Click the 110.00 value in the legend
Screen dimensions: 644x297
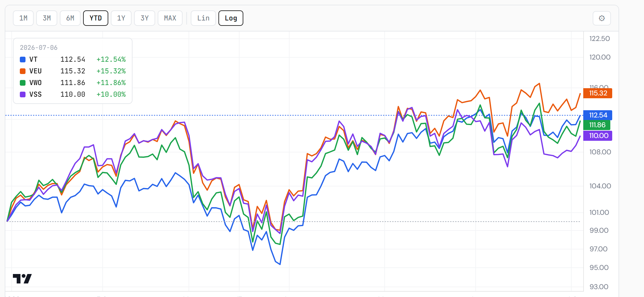click(73, 94)
